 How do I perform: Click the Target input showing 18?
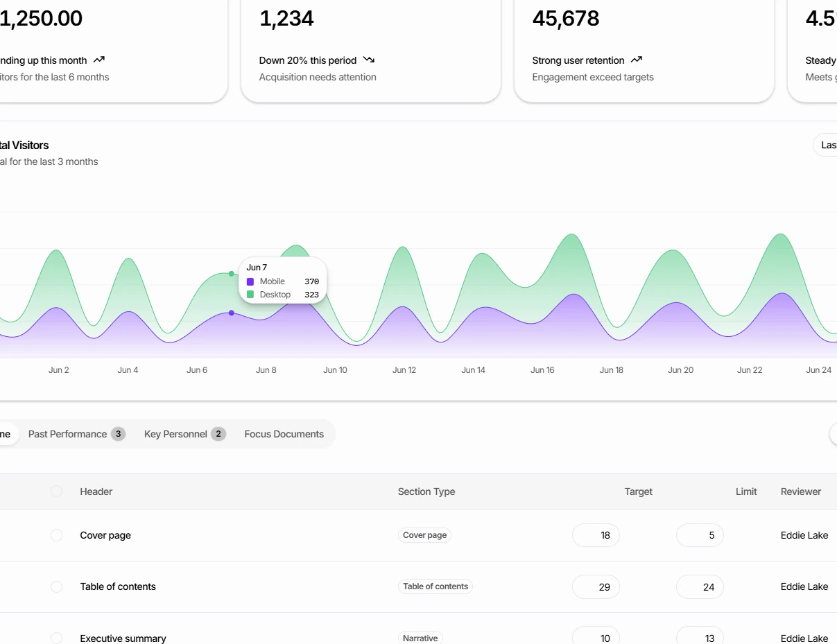point(596,534)
